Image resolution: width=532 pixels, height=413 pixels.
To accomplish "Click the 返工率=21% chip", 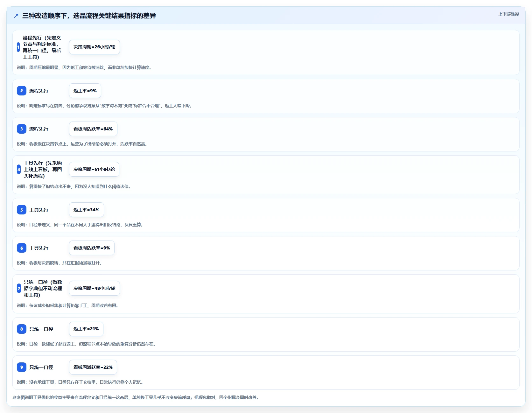I will (x=86, y=329).
